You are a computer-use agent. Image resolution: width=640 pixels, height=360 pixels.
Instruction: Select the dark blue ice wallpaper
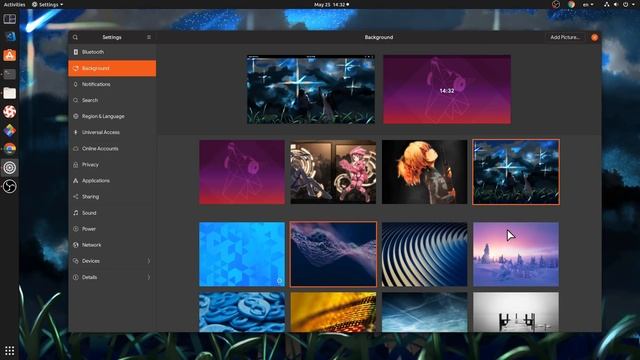pos(424,312)
